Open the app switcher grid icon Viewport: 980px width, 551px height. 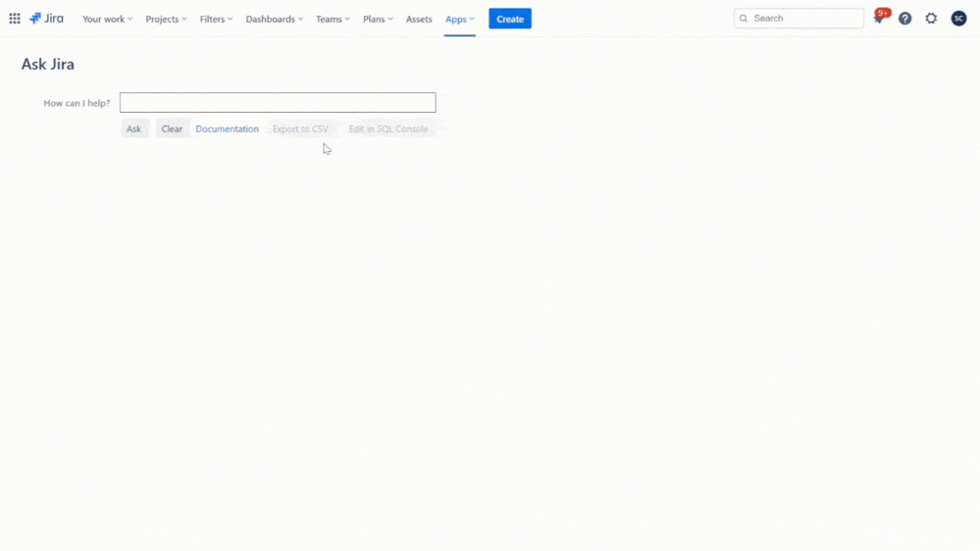(x=15, y=19)
